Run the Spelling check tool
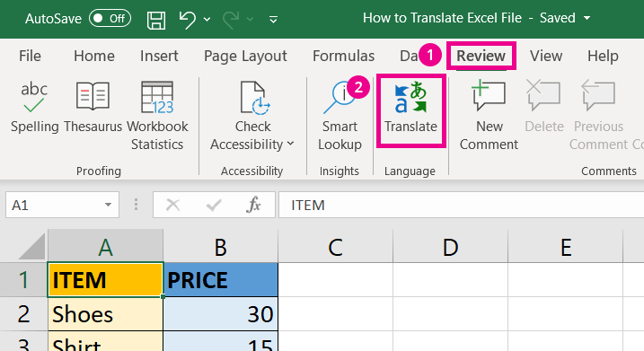Image resolution: width=644 pixels, height=351 pixels. 34,107
